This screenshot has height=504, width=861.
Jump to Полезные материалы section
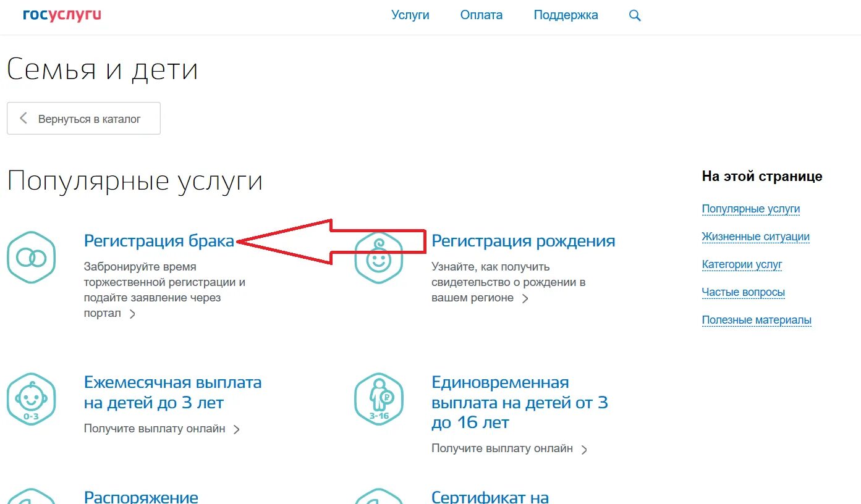757,320
